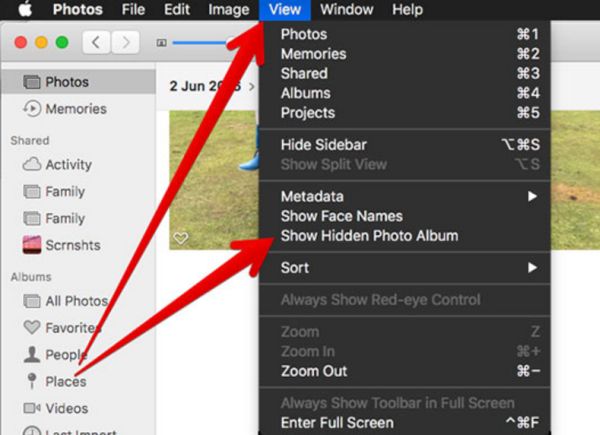
Task: Click the small thumbnail zoom icon in toolbar
Action: 161,43
